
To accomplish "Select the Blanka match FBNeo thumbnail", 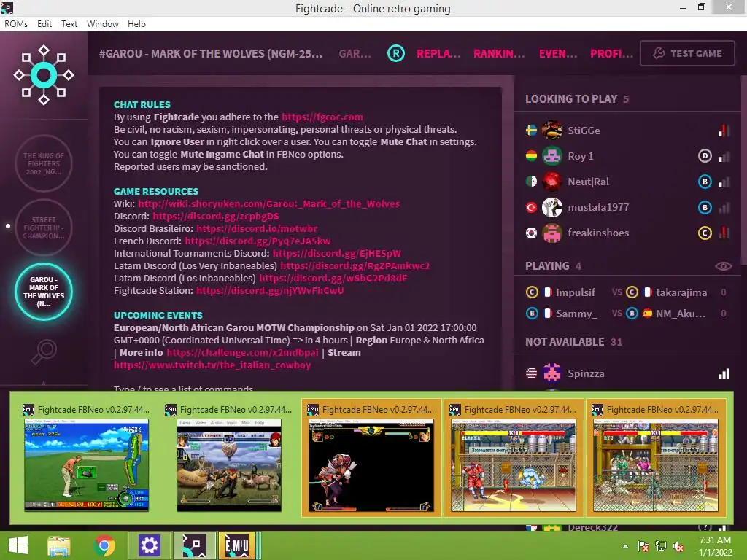I will 513,458.
